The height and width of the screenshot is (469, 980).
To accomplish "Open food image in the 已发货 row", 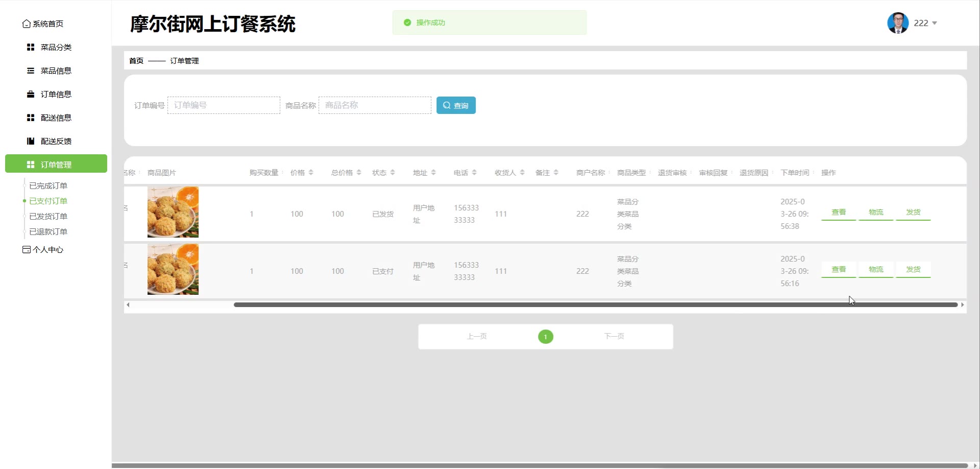I will 173,212.
